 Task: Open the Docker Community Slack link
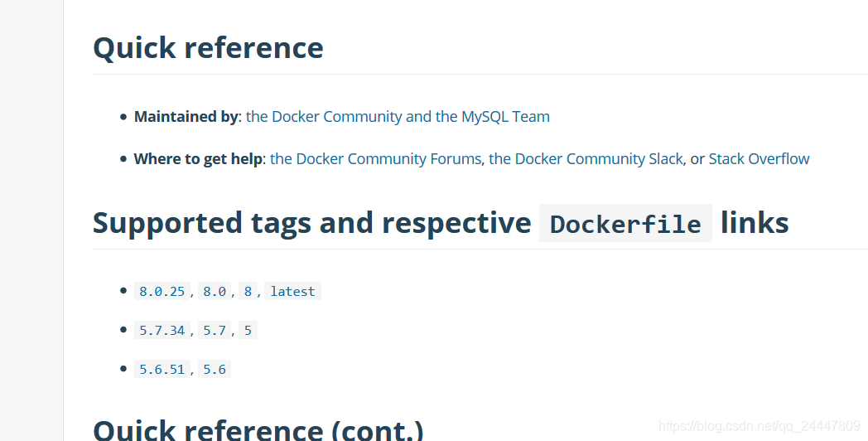[585, 158]
